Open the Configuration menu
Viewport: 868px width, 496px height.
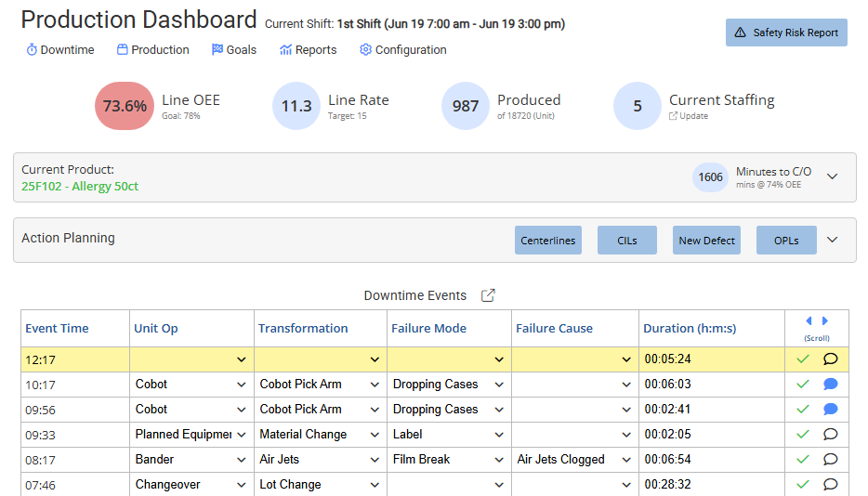coord(402,50)
